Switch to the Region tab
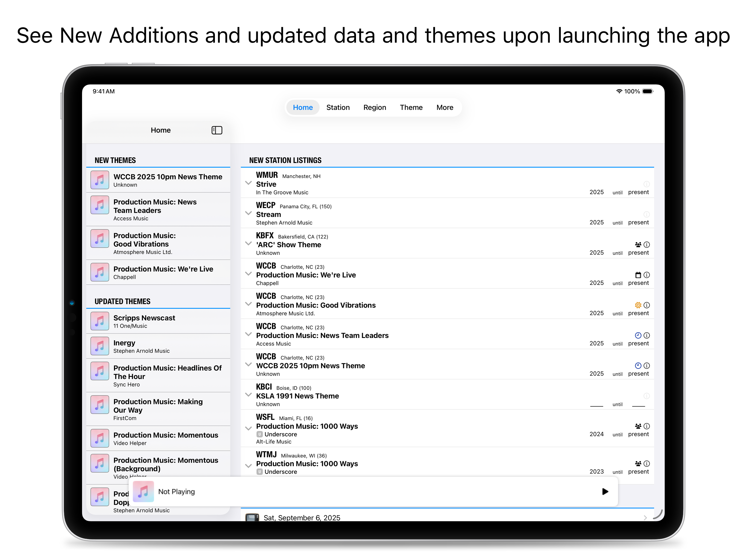Image resolution: width=747 pixels, height=560 pixels. tap(375, 107)
